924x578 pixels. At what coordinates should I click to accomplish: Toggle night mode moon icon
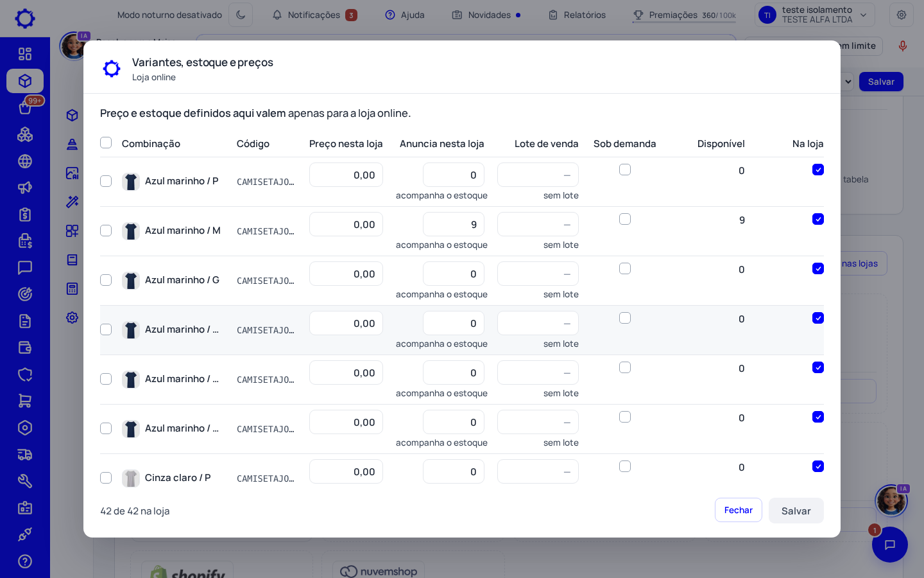click(241, 15)
